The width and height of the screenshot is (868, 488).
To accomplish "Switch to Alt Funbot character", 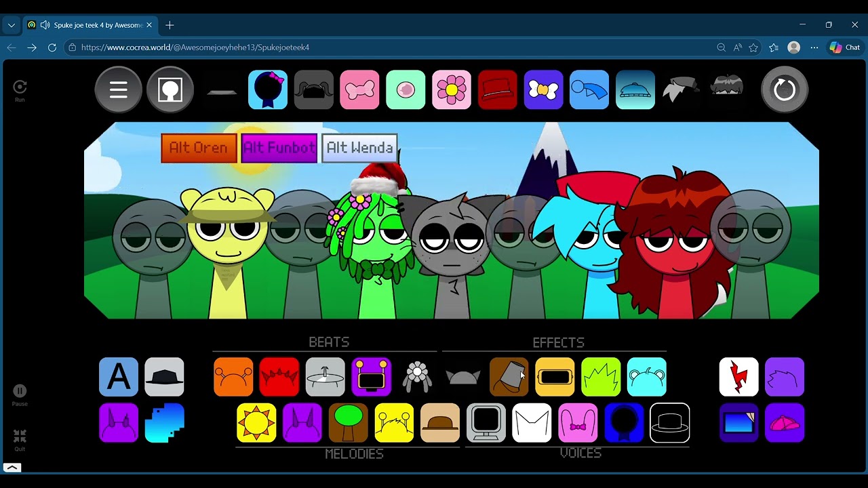I will click(279, 148).
